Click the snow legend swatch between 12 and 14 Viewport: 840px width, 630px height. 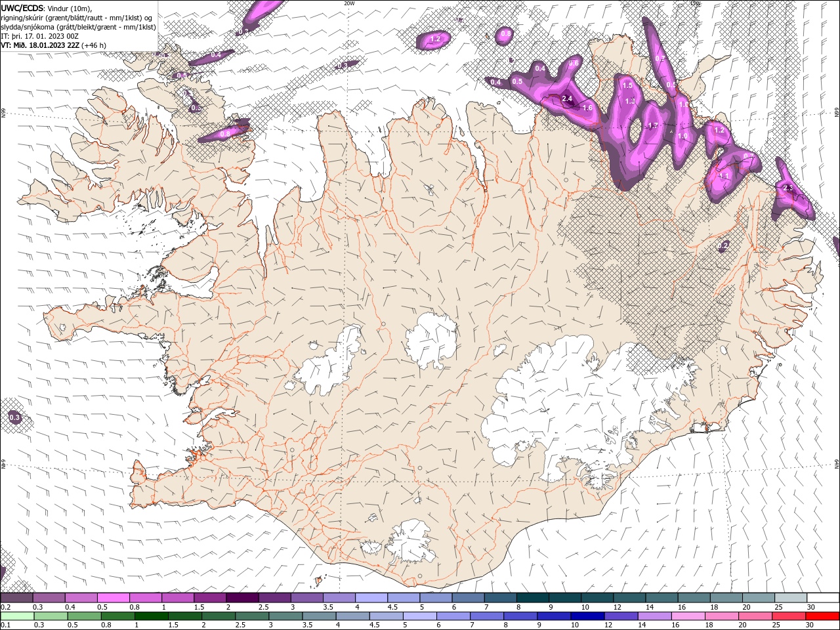click(x=628, y=598)
